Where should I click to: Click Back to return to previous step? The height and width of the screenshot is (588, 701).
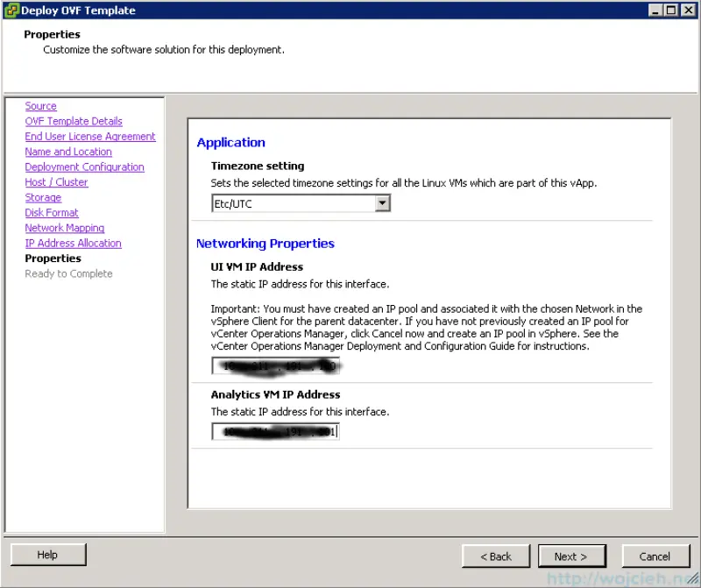point(496,556)
